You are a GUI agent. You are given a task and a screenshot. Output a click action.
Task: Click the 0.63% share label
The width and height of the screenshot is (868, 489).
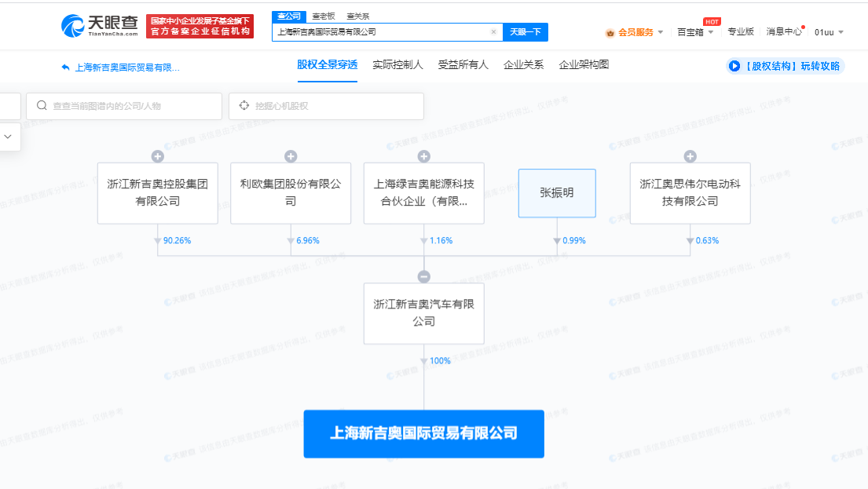tap(708, 241)
